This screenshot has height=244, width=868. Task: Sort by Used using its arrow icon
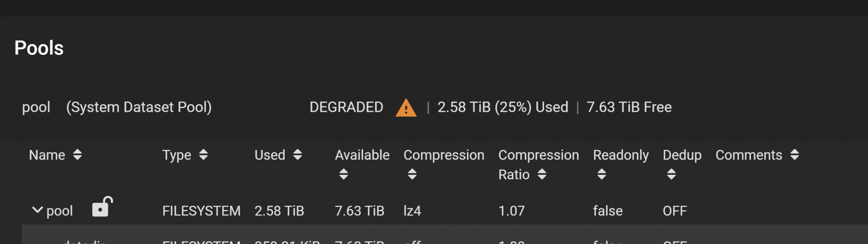click(x=297, y=155)
